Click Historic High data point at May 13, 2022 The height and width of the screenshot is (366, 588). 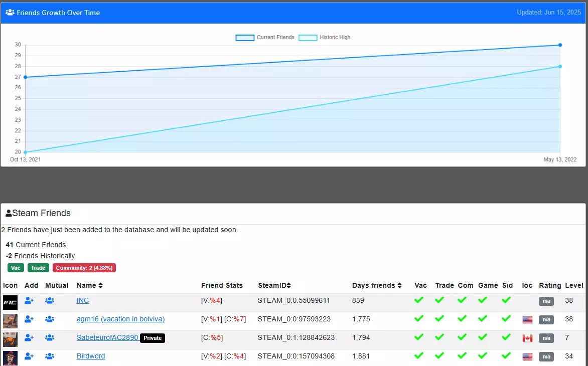coord(560,66)
